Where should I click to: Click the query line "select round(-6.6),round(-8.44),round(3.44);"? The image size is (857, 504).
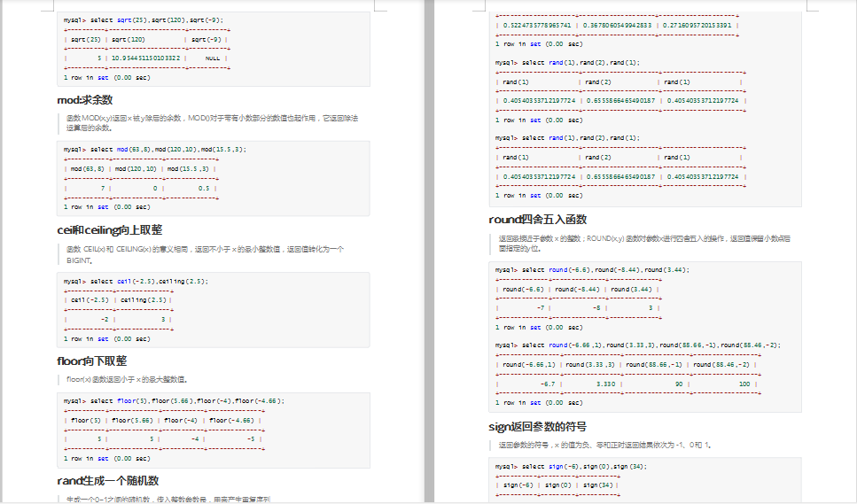pos(605,270)
